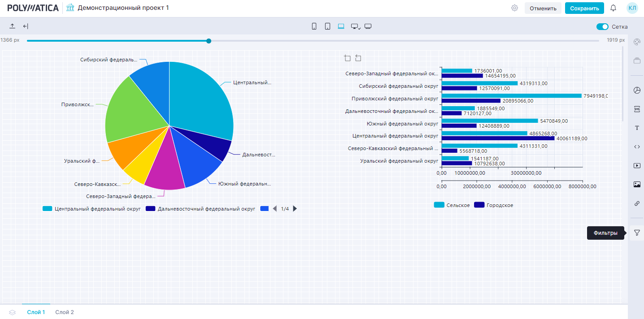
Task: Open project settings gear
Action: pos(514,8)
